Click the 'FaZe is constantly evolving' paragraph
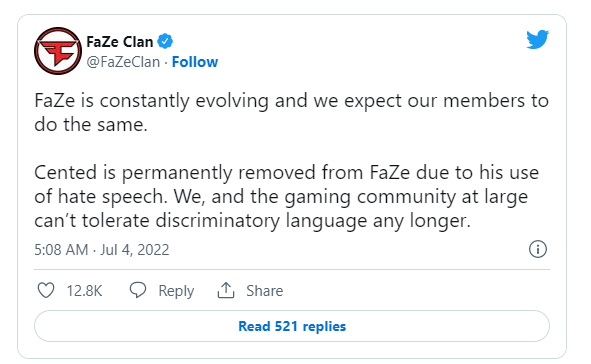This screenshot has width=591, height=364. [x=291, y=113]
